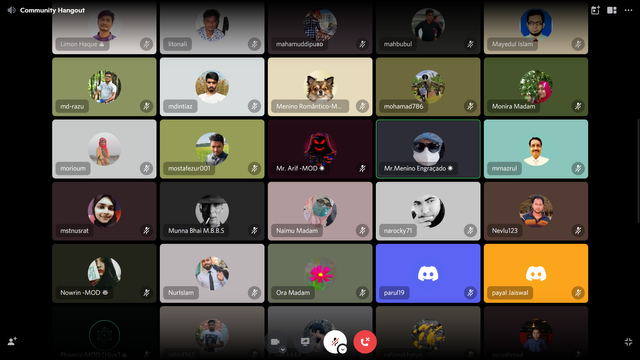This screenshot has width=640, height=360.
Task: Unmute your microphone in the call controls
Action: 335,342
